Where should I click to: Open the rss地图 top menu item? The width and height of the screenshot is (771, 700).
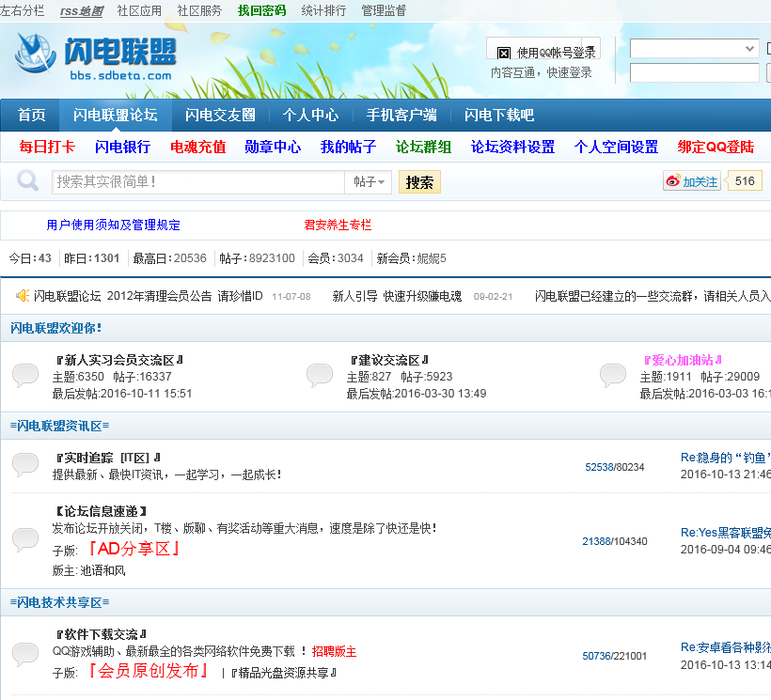(81, 11)
